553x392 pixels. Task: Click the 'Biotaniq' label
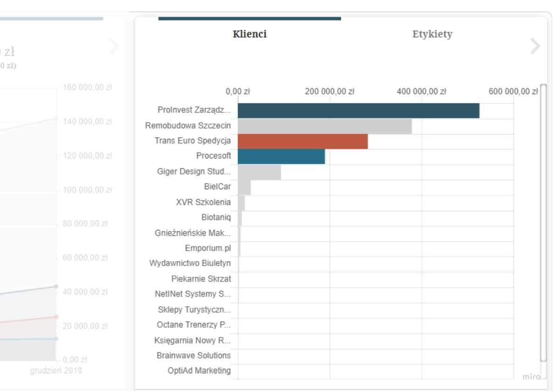(216, 217)
